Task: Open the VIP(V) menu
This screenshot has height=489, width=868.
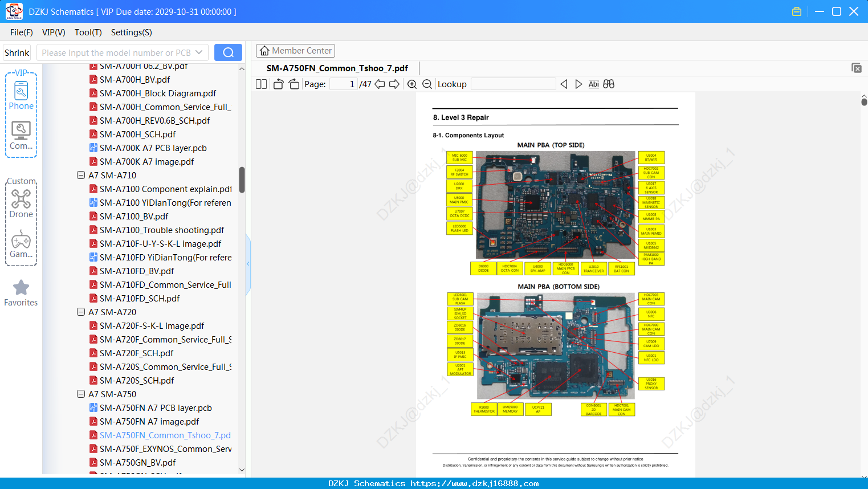Action: point(54,32)
